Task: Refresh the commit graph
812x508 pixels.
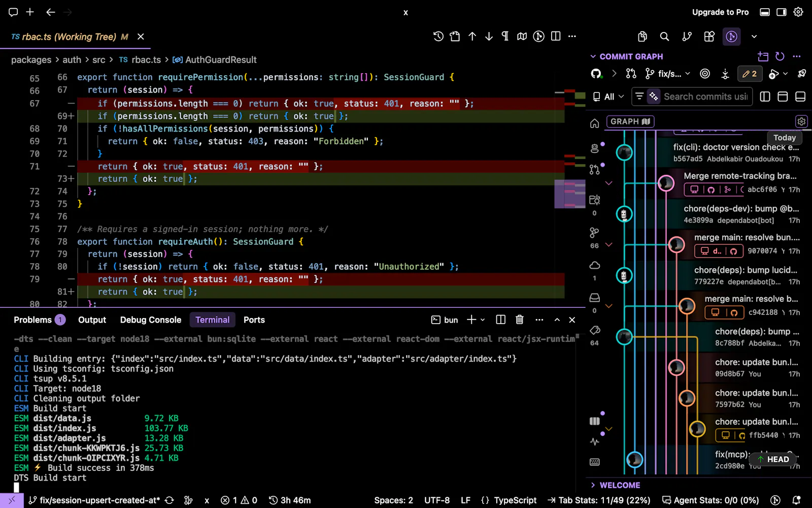Action: (x=780, y=56)
